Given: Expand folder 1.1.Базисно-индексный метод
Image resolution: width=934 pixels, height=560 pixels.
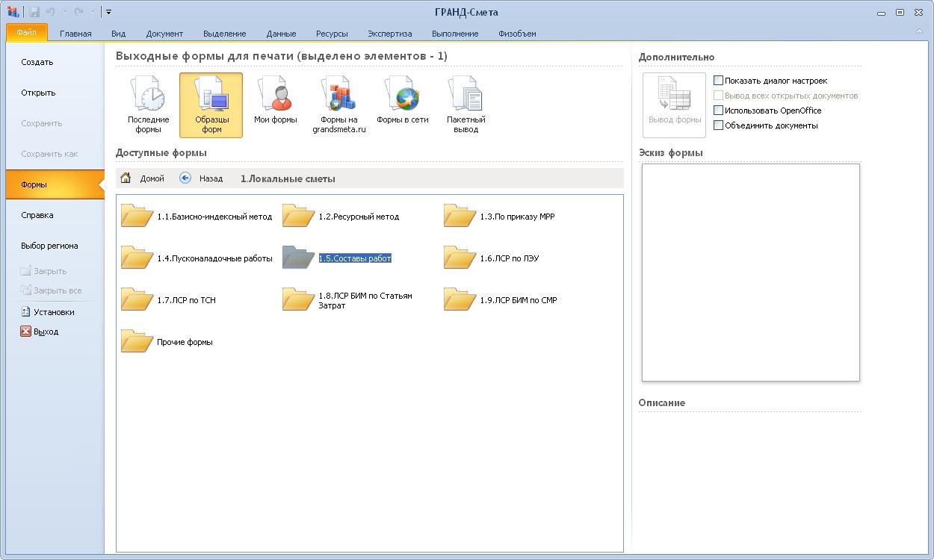Looking at the screenshot, I should coord(137,217).
